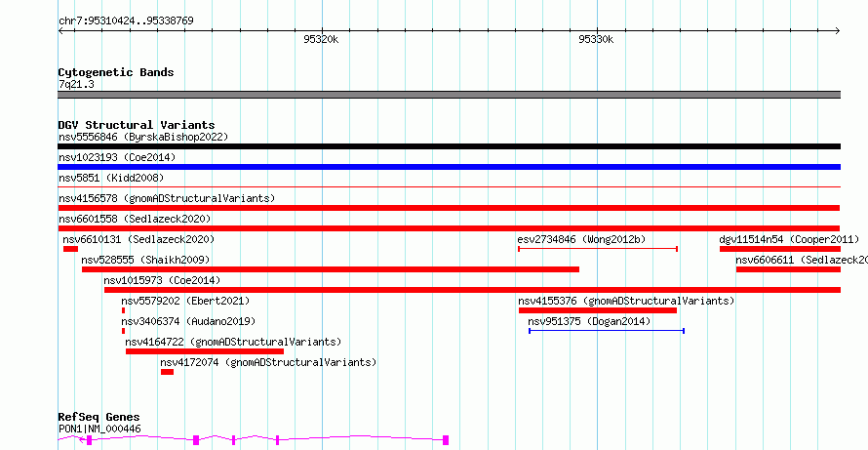Click the ruler's right arrowhead
The width and height of the screenshot is (868, 450).
point(838,31)
